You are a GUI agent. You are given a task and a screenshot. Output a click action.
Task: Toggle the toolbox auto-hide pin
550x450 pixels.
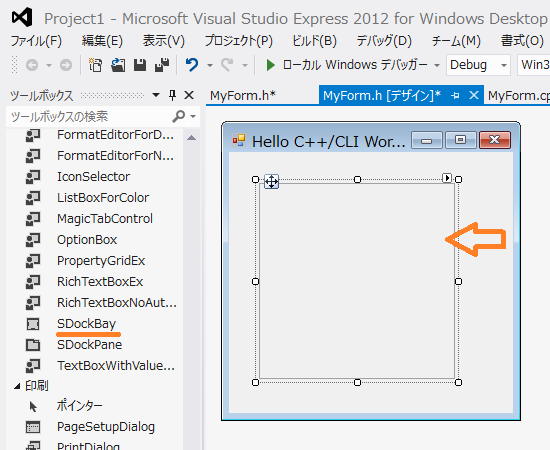click(172, 95)
